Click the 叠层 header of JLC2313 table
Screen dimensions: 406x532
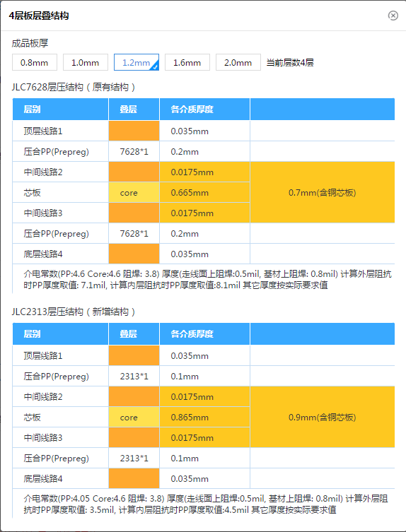134,334
